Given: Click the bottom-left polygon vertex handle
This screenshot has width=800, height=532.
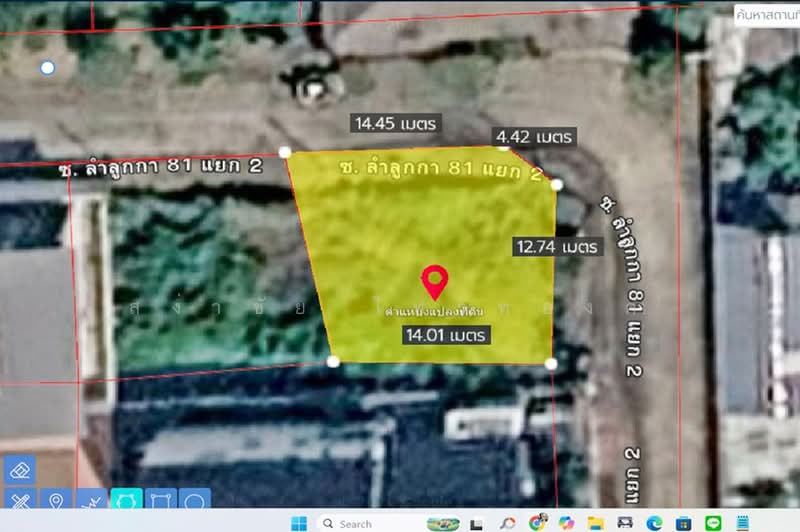Looking at the screenshot, I should pos(333,362).
